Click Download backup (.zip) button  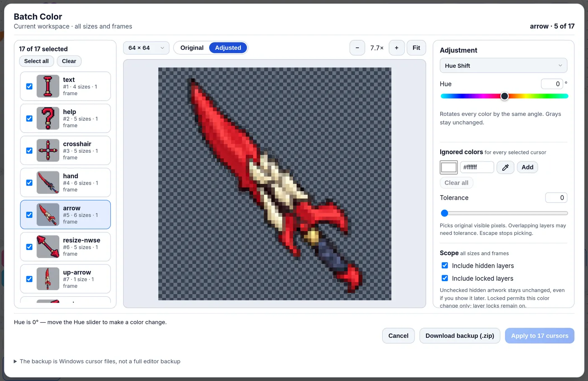pos(460,336)
